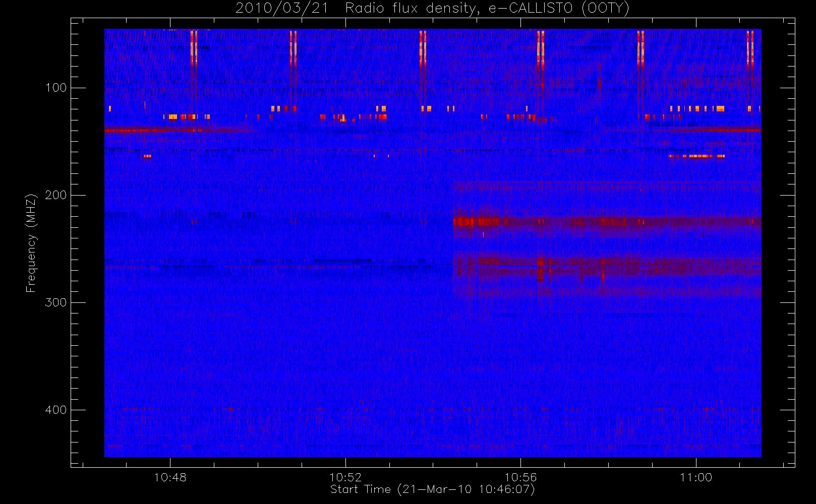
Task: Click the 400 frequency tick label
Action: [55, 410]
